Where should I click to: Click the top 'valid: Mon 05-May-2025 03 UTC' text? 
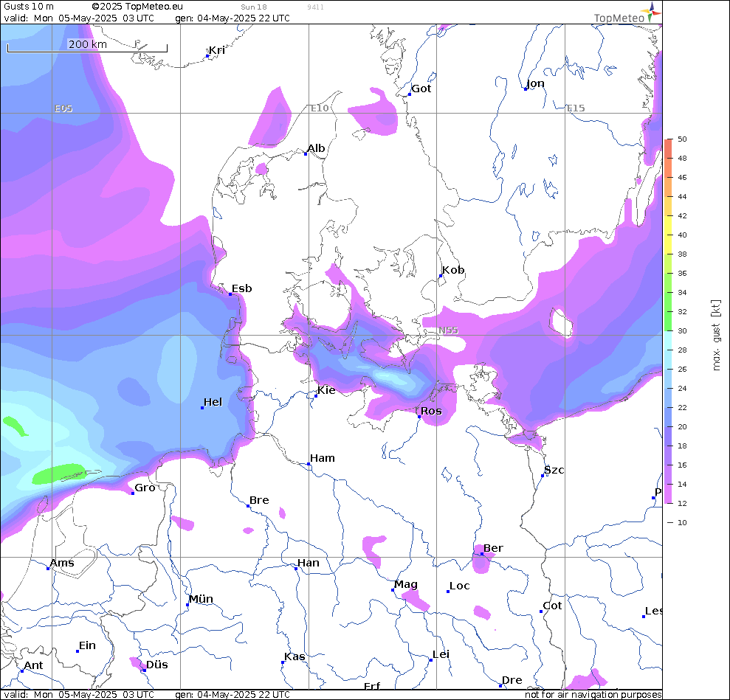(x=79, y=18)
